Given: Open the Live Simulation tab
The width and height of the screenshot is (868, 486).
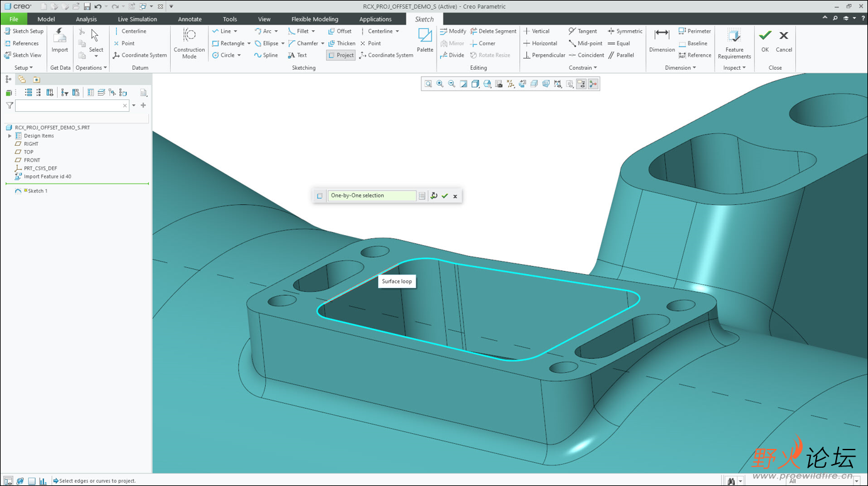Looking at the screenshot, I should tap(138, 19).
